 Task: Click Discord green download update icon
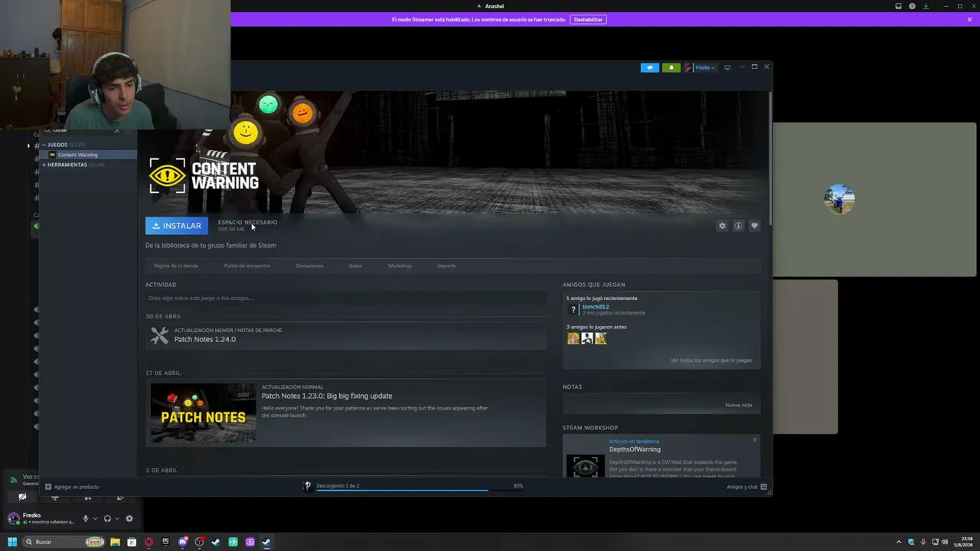[926, 6]
